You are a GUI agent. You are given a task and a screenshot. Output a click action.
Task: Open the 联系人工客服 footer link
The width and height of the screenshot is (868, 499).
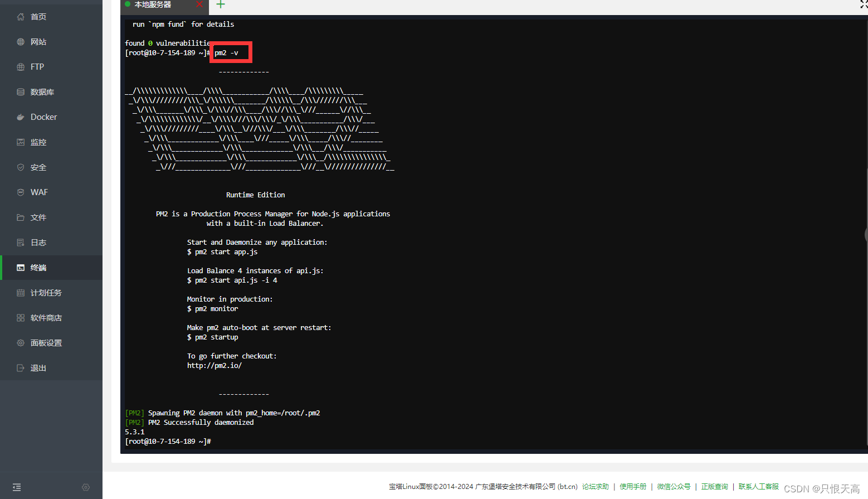pyautogui.click(x=759, y=487)
